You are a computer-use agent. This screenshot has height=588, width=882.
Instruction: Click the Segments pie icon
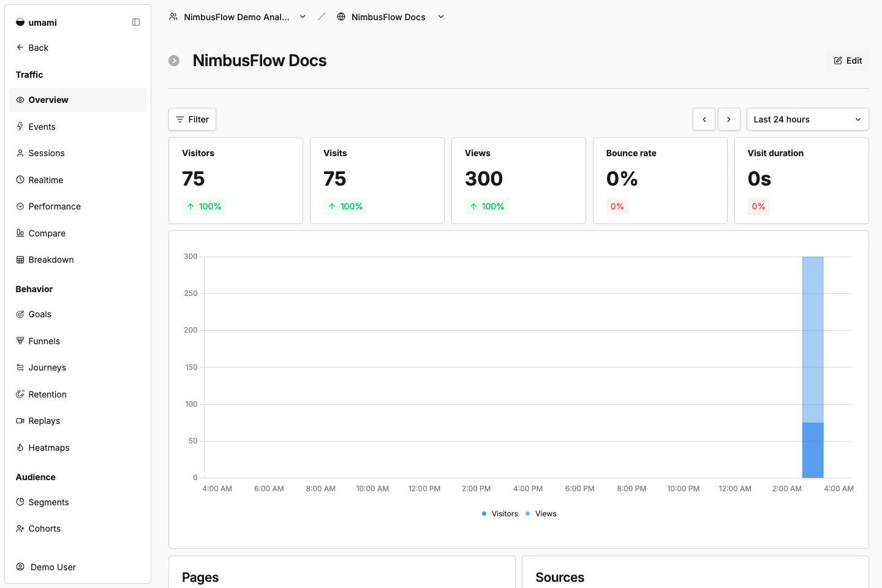[x=20, y=502]
